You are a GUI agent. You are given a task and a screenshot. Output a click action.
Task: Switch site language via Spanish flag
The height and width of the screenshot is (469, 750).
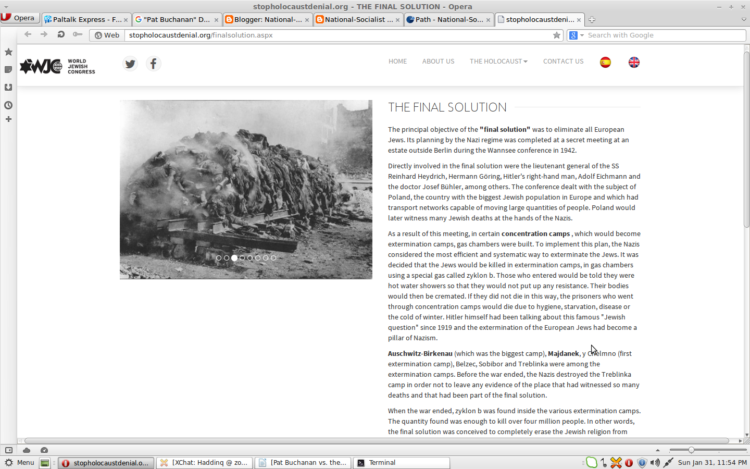click(x=605, y=62)
